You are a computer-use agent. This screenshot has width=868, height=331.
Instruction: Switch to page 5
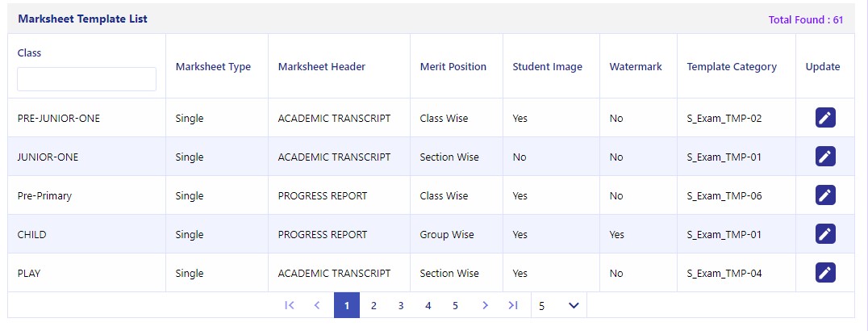pos(455,305)
